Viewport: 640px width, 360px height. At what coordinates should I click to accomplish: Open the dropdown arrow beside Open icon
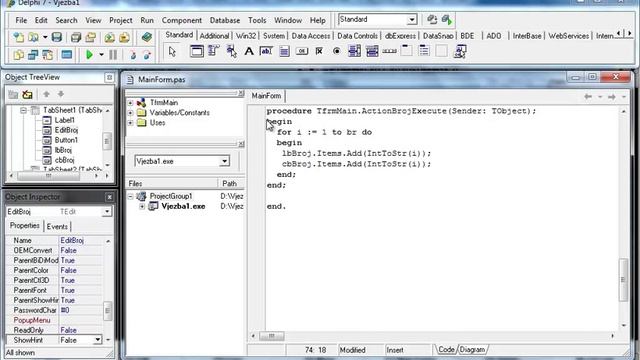[45, 38]
